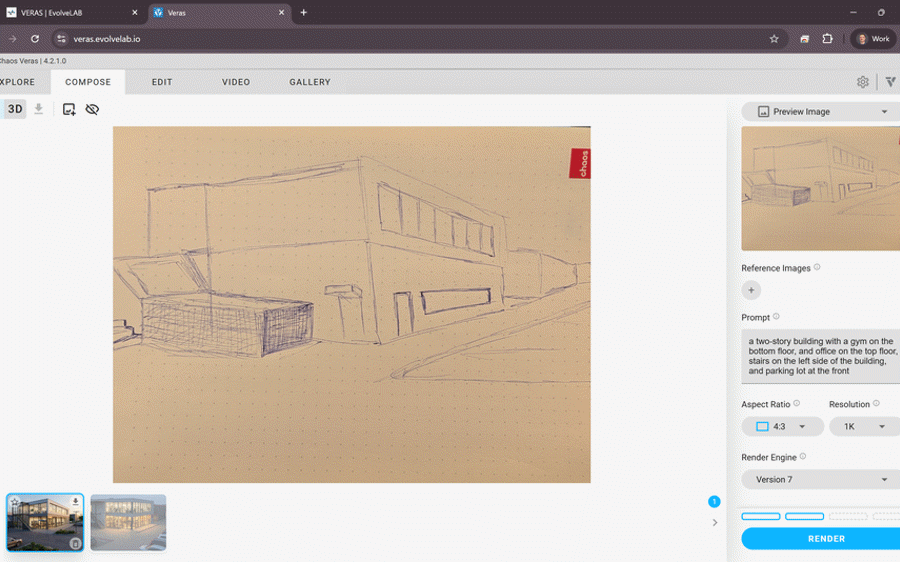900x562 pixels.
Task: Favorite the first thumbnail with star icon
Action: [15, 502]
